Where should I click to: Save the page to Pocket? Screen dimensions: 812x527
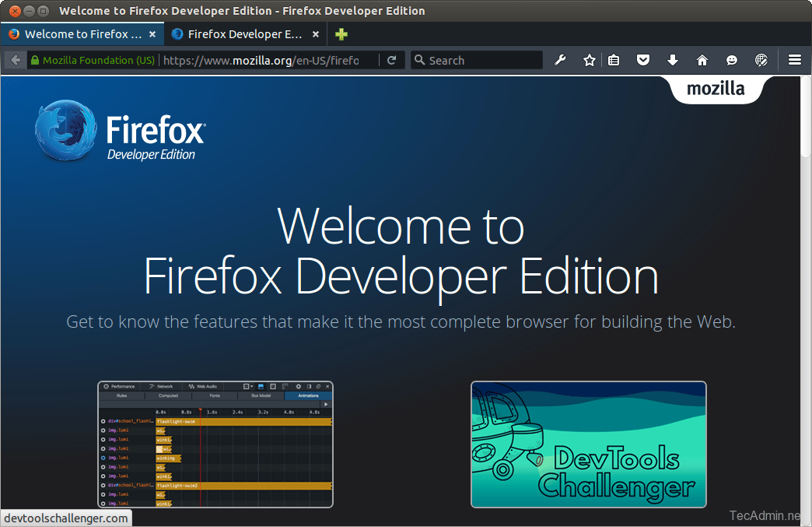click(x=643, y=60)
